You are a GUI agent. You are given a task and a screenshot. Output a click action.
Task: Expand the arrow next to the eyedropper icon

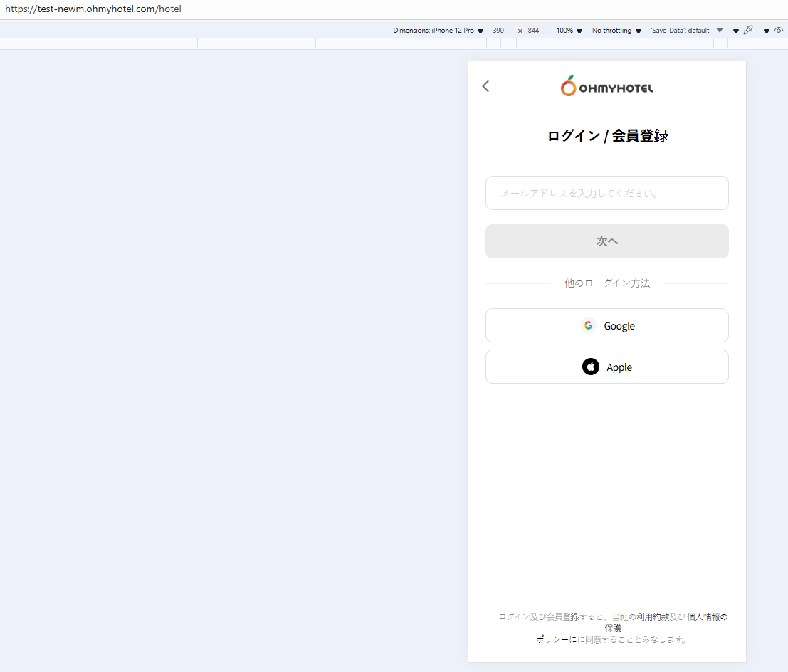click(736, 31)
